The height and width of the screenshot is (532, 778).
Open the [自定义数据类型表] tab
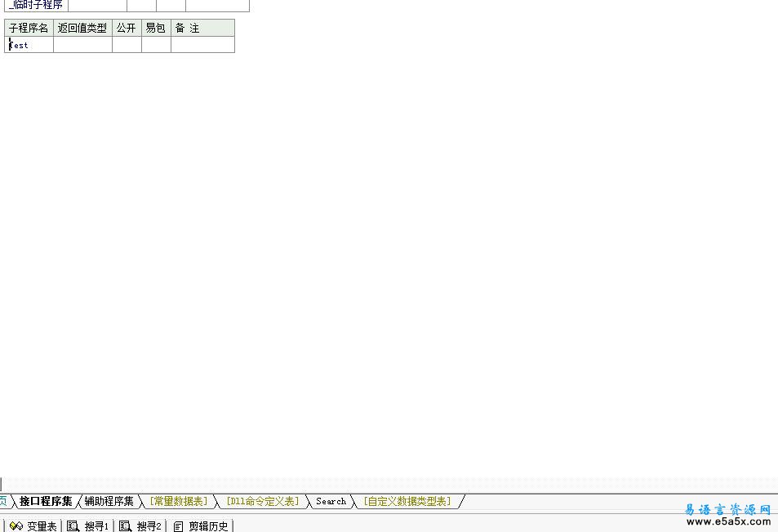click(x=407, y=501)
